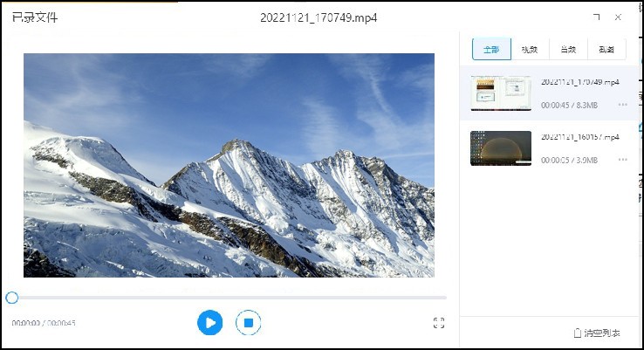The height and width of the screenshot is (350, 644).
Task: Open more options for 3.9MB recording
Action: (623, 160)
